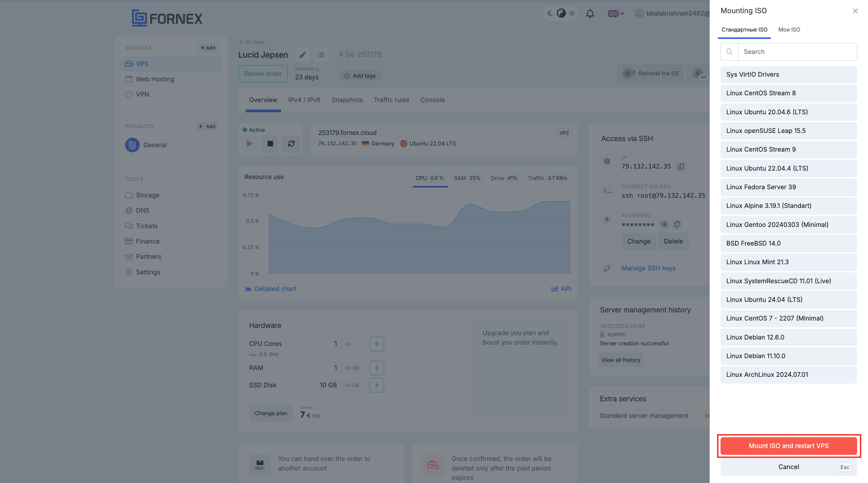
Task: Select dark mode moon icon
Action: [x=550, y=13]
